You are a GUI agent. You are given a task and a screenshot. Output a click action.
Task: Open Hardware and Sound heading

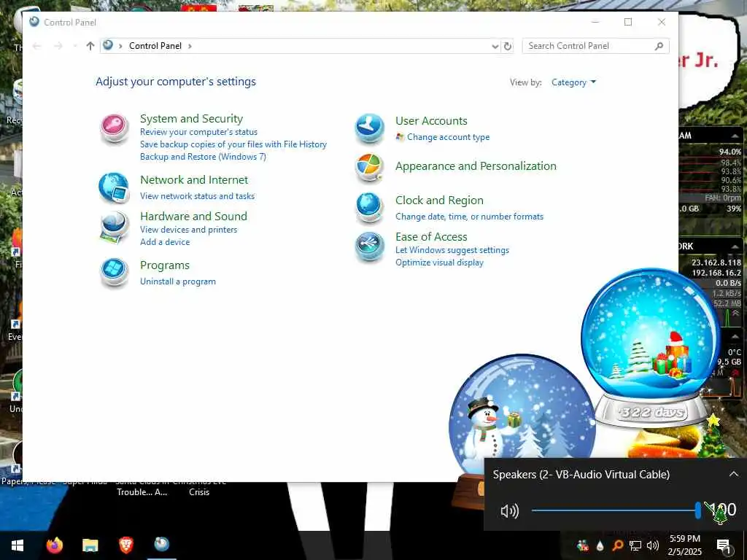click(x=193, y=216)
